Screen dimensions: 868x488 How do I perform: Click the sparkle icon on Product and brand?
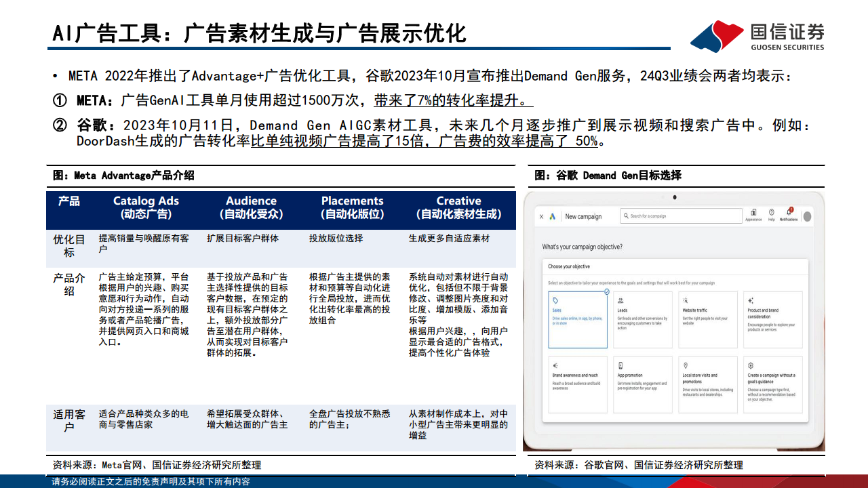[x=751, y=300]
